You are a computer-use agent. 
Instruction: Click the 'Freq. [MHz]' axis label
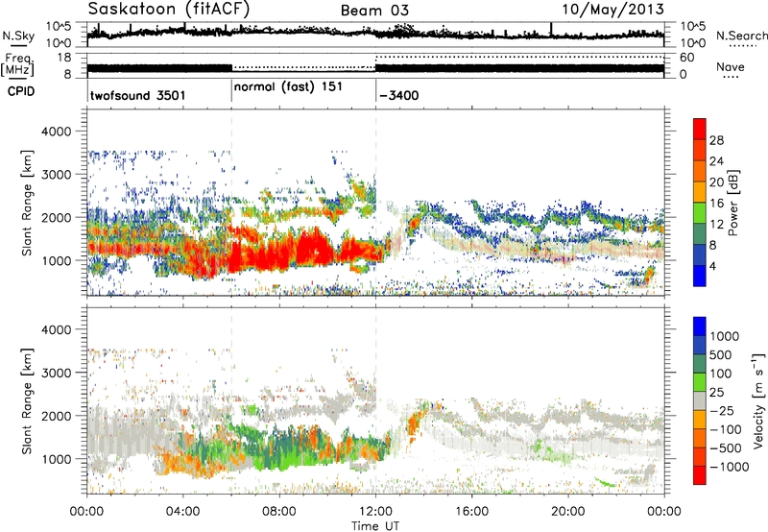point(17,64)
